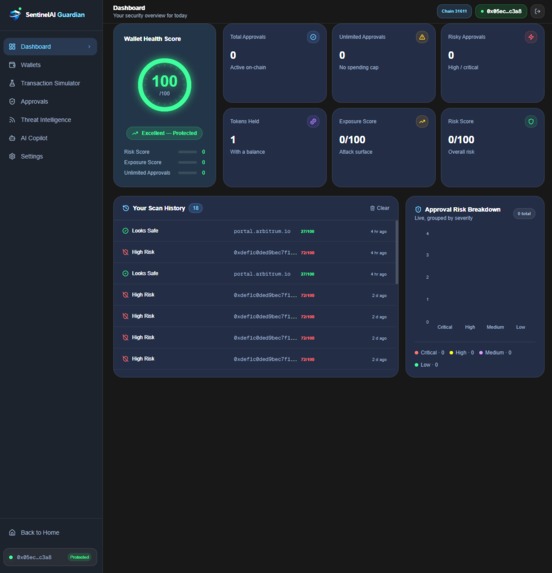Click the Settings gear icon
552x573 pixels.
12,156
